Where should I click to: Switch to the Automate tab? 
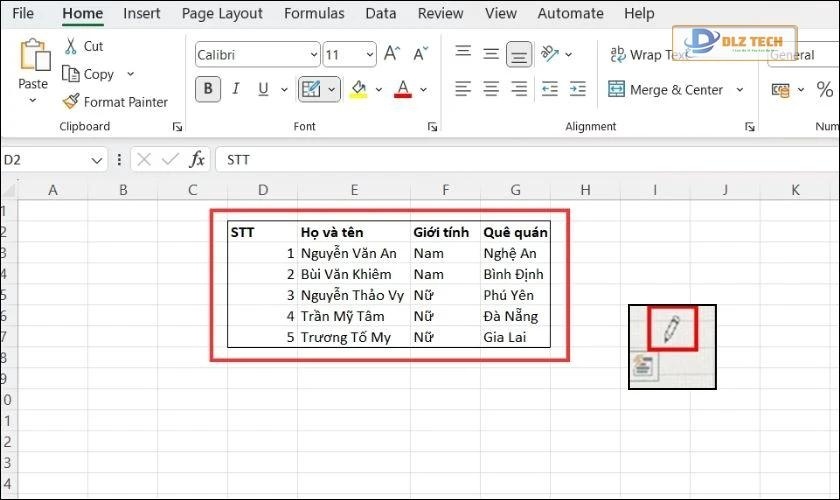point(570,13)
